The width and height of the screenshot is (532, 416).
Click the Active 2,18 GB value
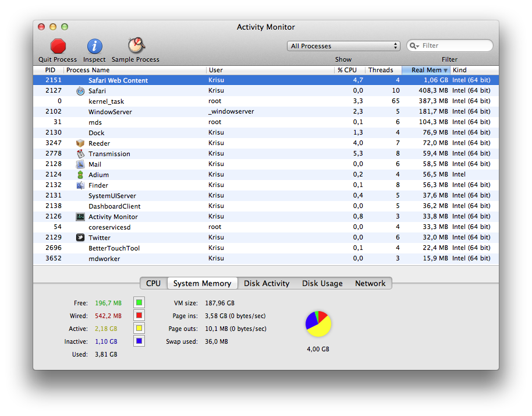click(x=106, y=329)
